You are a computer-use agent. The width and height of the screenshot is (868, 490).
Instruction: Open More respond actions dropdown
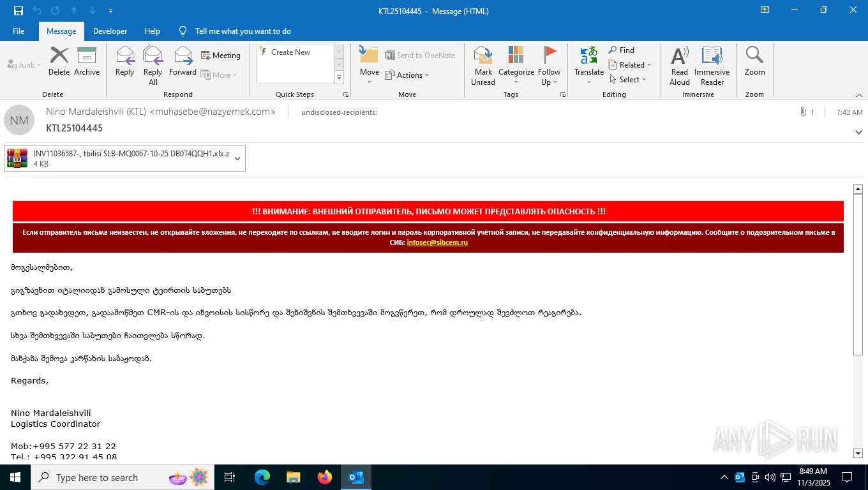[x=219, y=75]
